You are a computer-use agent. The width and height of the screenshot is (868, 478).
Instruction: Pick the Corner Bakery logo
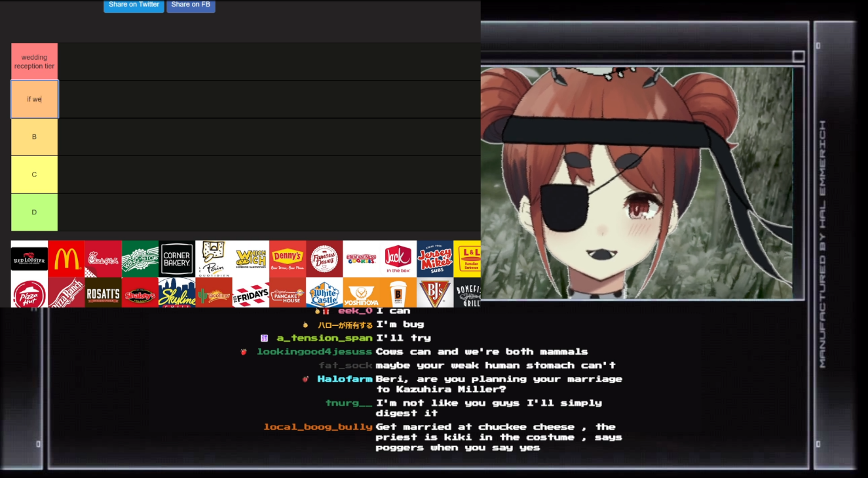(177, 259)
